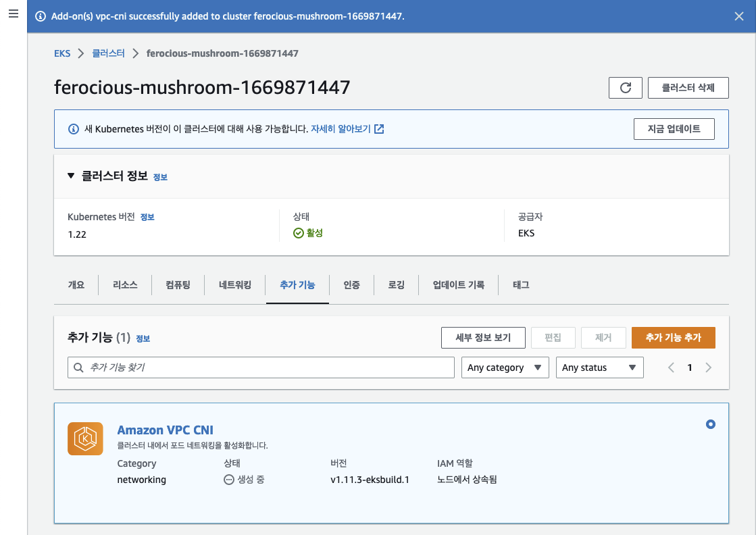Go to 클러스터 breadcrumb link
Screen dimensions: 756x535
109,53
